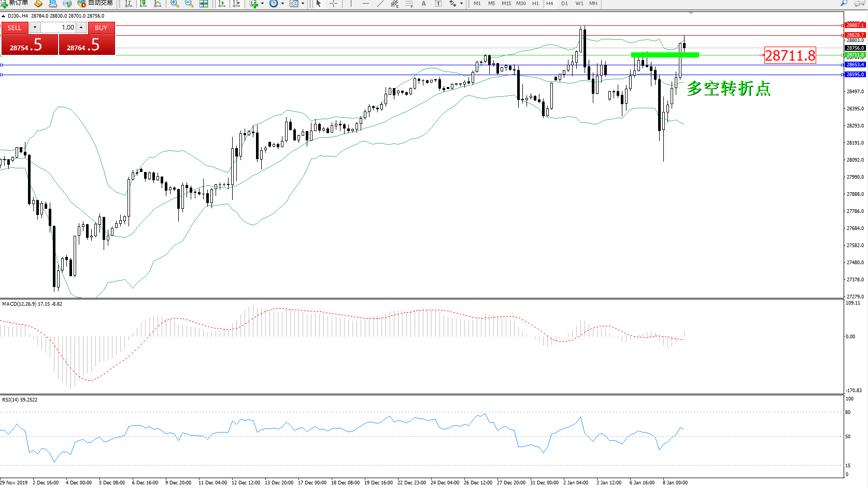Toggle the chart shift option
This screenshot has width=868, height=488.
coord(236,4)
